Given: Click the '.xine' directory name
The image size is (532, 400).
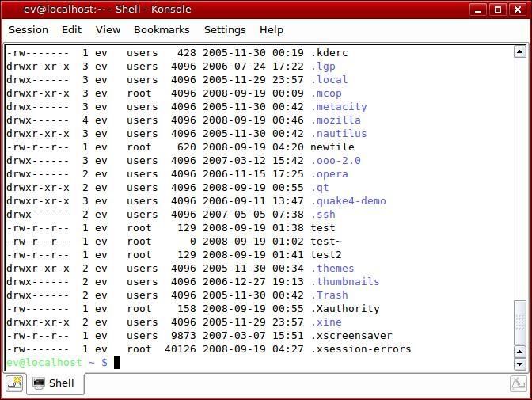Looking at the screenshot, I should [x=326, y=322].
